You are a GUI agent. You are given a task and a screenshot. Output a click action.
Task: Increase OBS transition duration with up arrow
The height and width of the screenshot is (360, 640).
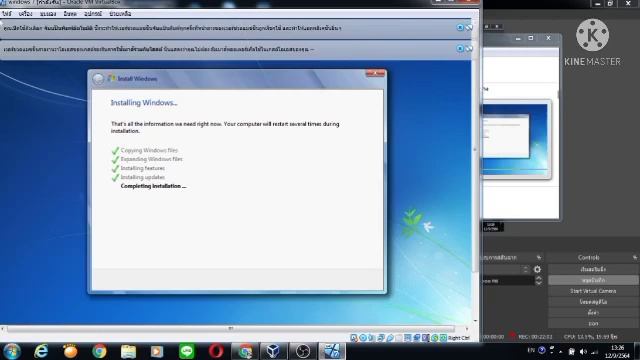pyautogui.click(x=539, y=278)
